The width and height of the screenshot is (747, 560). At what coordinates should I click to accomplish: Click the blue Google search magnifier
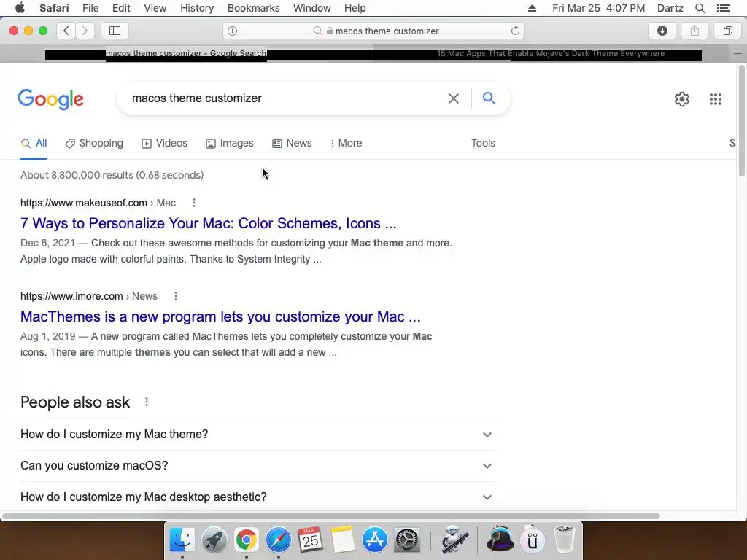coord(489,98)
